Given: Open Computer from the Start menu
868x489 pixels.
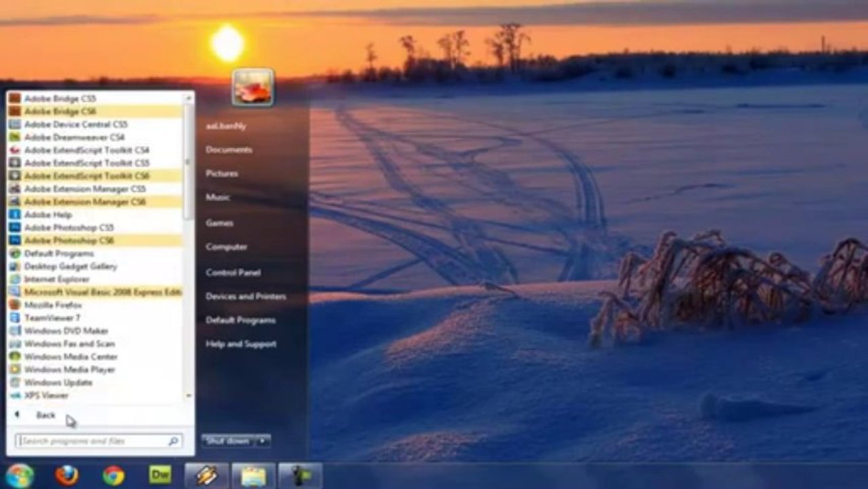Looking at the screenshot, I should point(227,247).
